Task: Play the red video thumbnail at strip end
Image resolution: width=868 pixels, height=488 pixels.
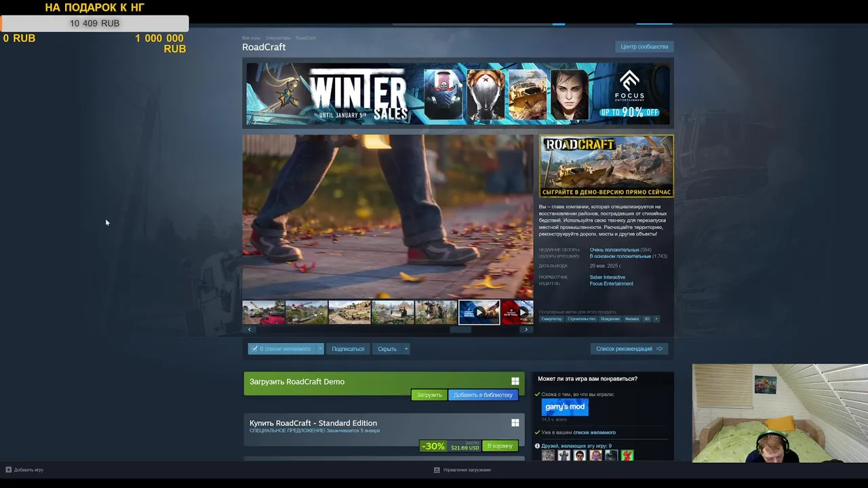Action: coord(517,312)
